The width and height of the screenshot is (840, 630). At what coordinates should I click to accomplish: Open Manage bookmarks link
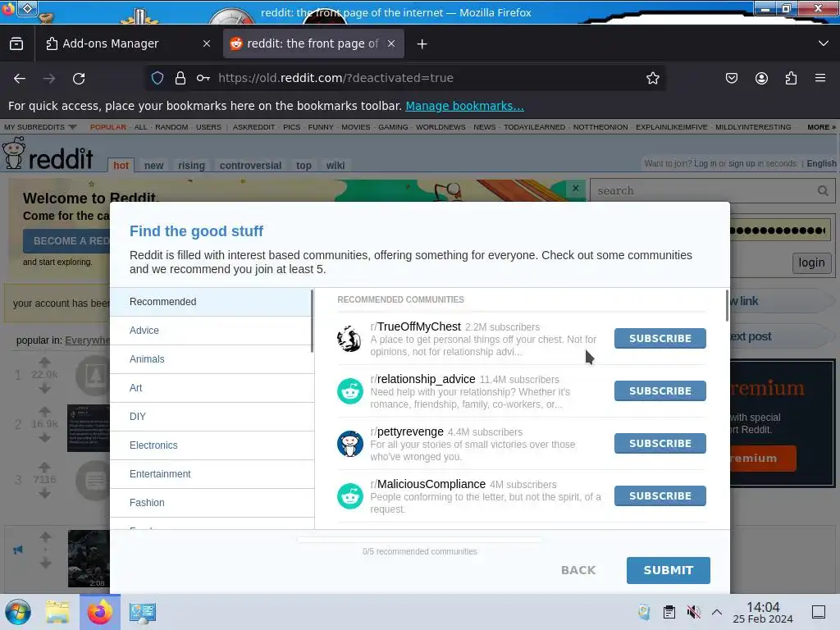464,106
